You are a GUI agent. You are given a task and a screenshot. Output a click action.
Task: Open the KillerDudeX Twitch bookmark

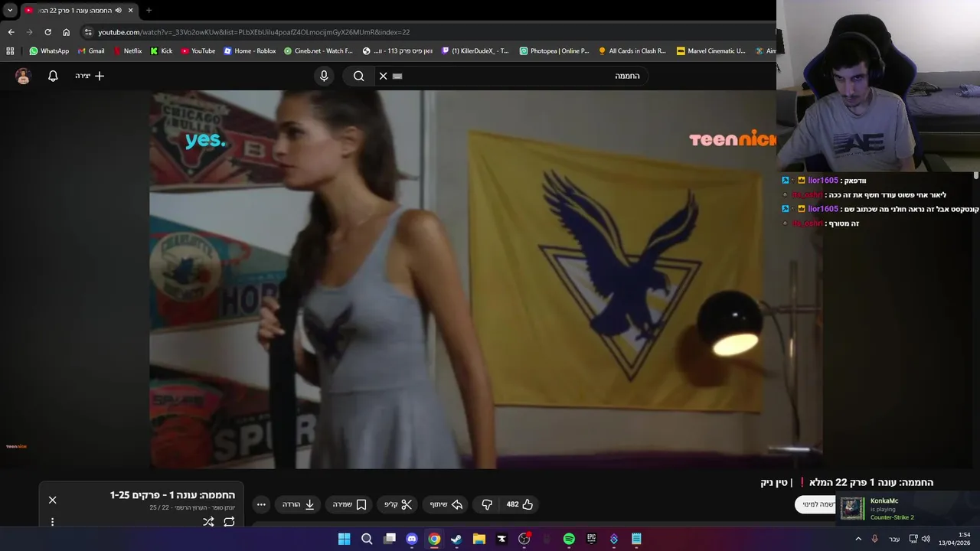pos(475,51)
